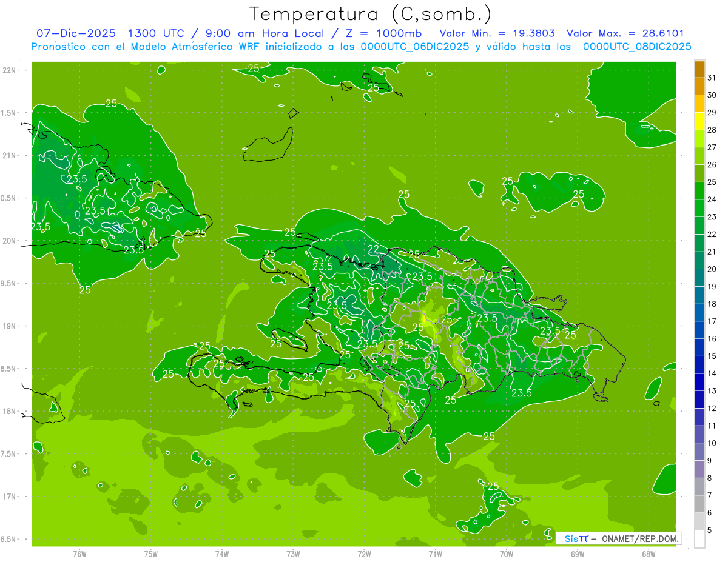
Task: Click the "22" contour label over northern Haiti
Action: pyautogui.click(x=374, y=249)
